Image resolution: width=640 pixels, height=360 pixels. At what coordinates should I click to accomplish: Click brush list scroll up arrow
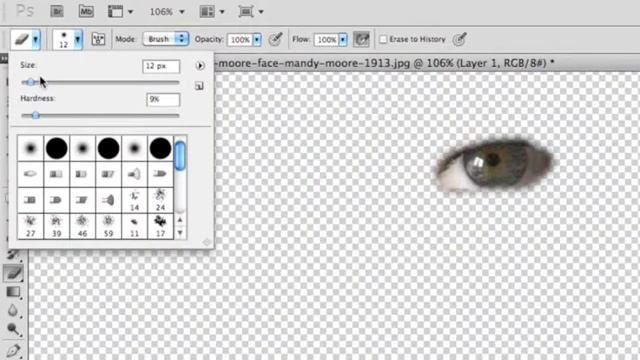click(x=180, y=220)
